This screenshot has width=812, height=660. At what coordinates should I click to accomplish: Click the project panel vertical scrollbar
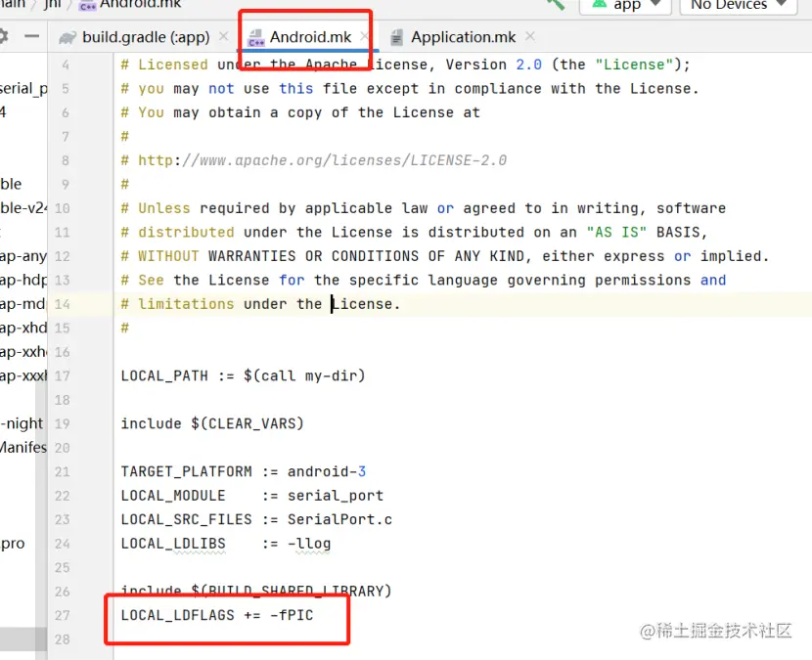click(41, 517)
